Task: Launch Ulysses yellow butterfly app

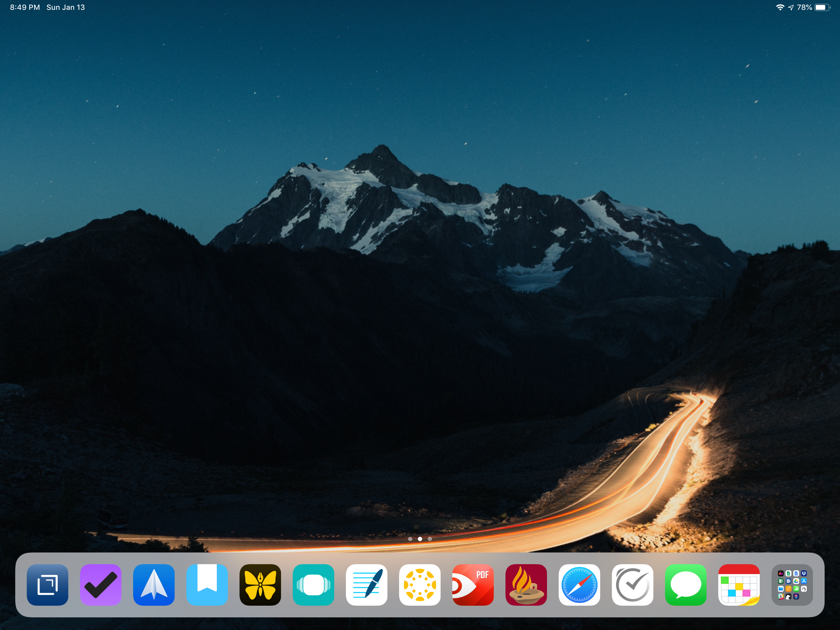Action: point(260,585)
